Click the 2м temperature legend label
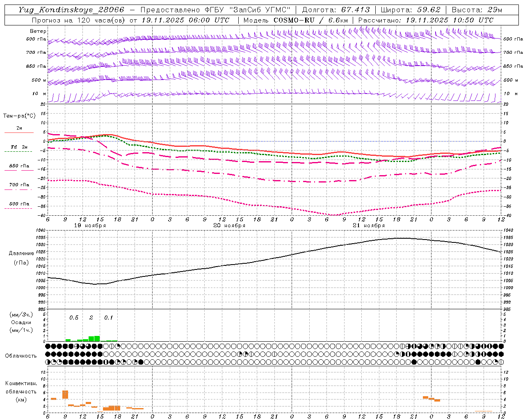This screenshot has height=420, width=525. tap(19, 128)
